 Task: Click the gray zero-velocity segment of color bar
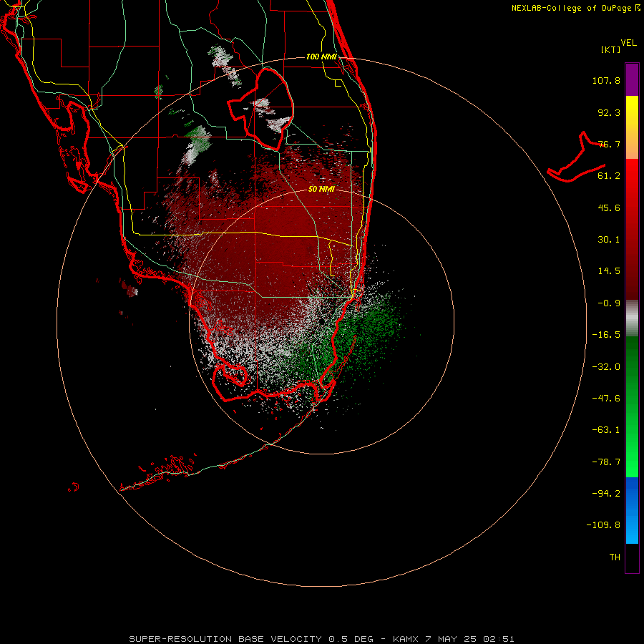coord(632,318)
